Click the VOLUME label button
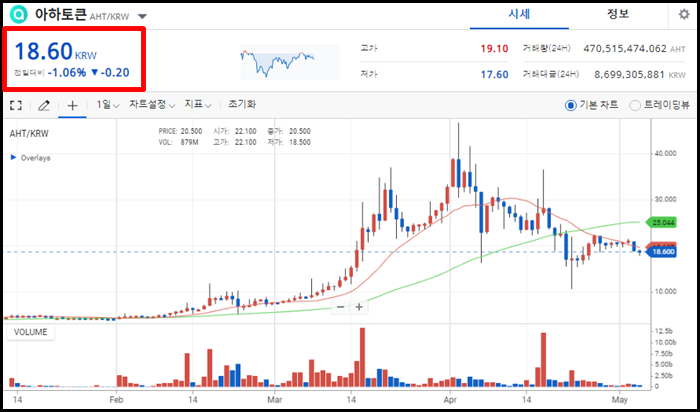Image resolution: width=700 pixels, height=412 pixels. (30, 332)
